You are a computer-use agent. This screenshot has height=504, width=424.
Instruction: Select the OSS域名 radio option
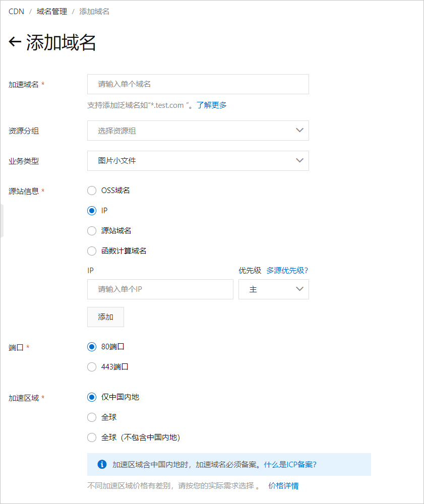tap(92, 191)
